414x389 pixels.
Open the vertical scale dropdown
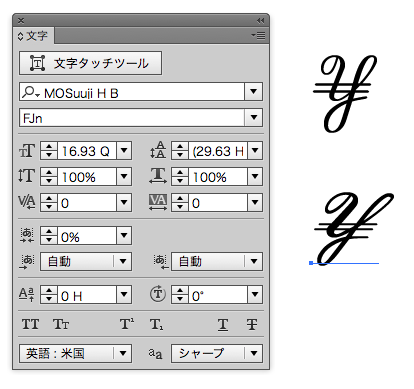coord(124,177)
